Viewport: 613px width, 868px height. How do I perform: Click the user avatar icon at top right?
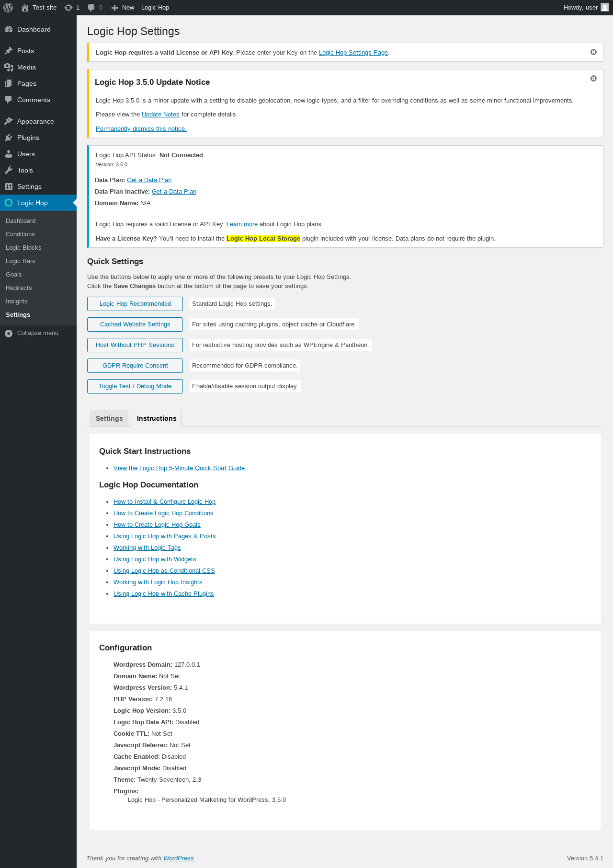[x=605, y=7]
